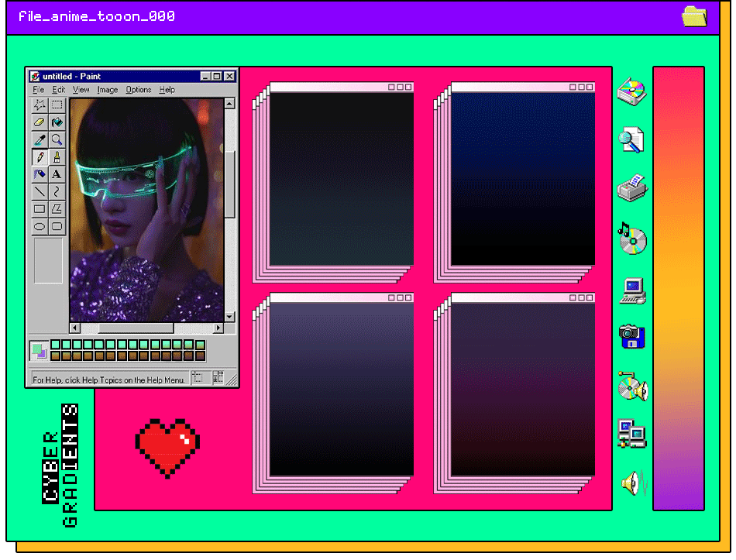This screenshot has width=736, height=560.
Task: Click the Paint vertical scrollbar thumb
Action: pyautogui.click(x=229, y=184)
